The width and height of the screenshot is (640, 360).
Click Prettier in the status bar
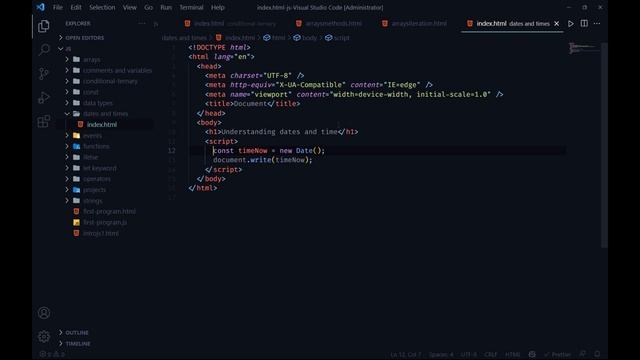[x=558, y=354]
